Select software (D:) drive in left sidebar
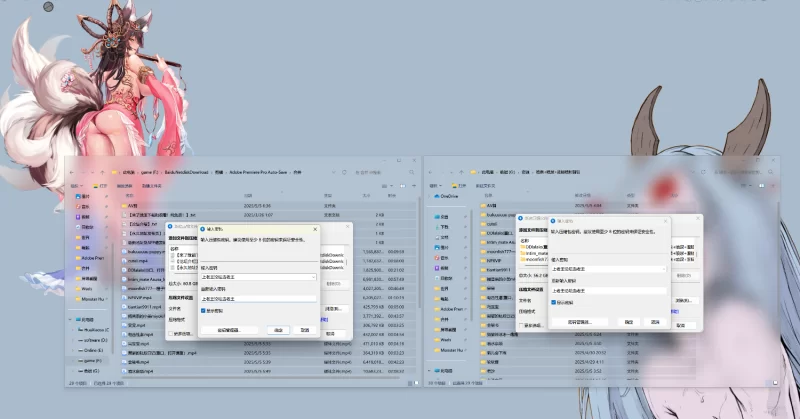The image size is (800, 419). click(x=93, y=340)
